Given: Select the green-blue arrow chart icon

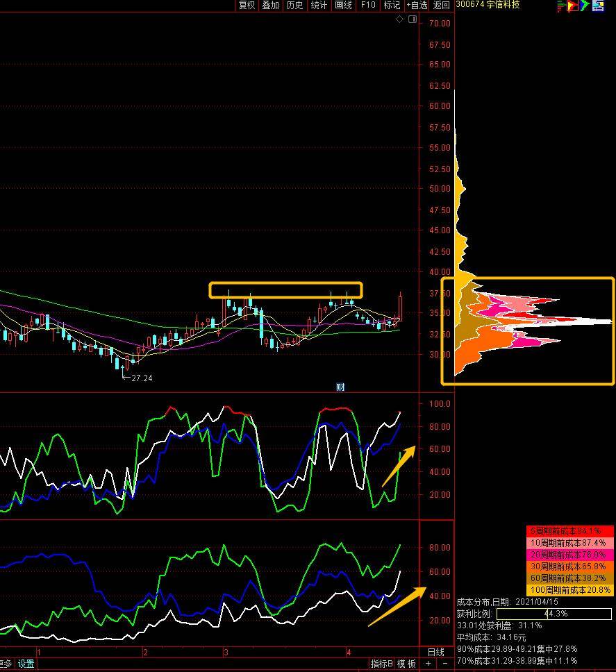Looking at the screenshot, I should coord(585,6).
